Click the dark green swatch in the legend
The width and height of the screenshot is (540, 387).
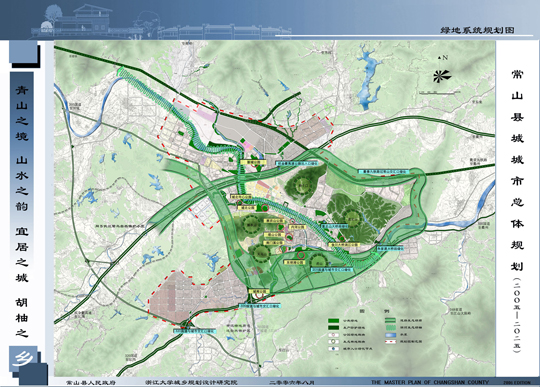pyautogui.click(x=333, y=327)
